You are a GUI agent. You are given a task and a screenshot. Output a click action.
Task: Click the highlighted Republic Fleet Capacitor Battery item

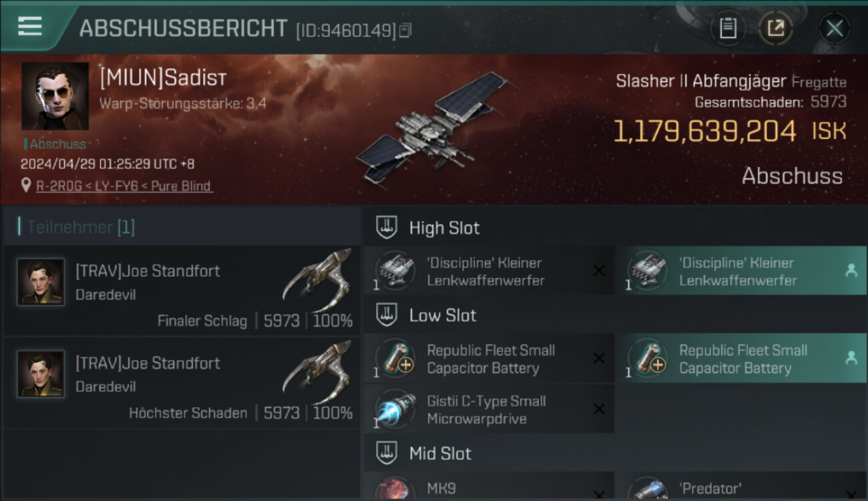click(x=740, y=358)
